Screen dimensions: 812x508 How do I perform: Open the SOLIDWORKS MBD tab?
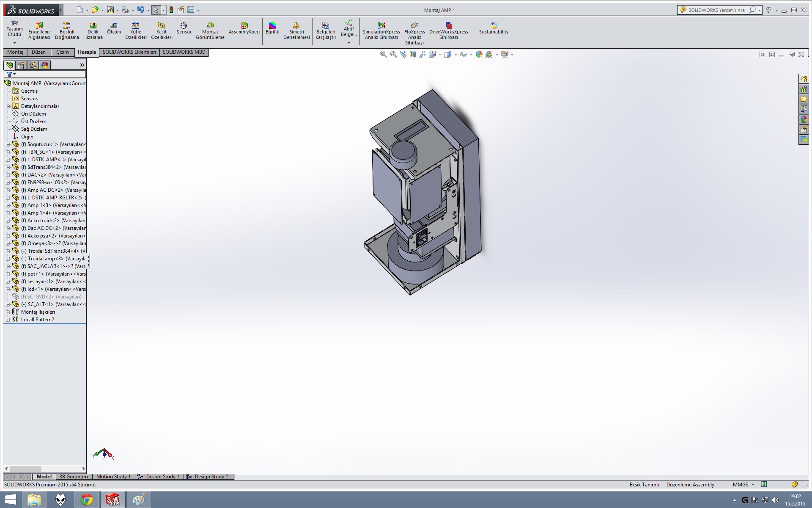(184, 52)
